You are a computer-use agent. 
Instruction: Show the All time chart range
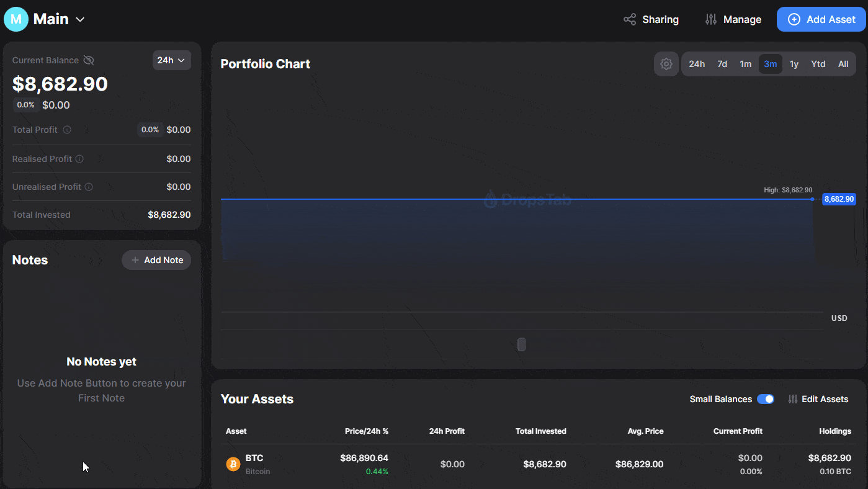[843, 64]
